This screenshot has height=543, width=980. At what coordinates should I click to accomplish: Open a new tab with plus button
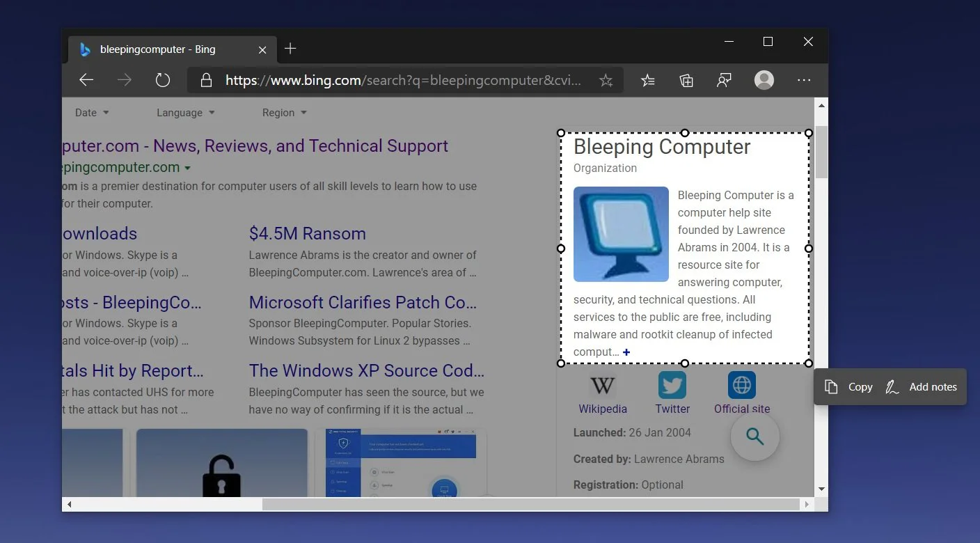(x=290, y=48)
